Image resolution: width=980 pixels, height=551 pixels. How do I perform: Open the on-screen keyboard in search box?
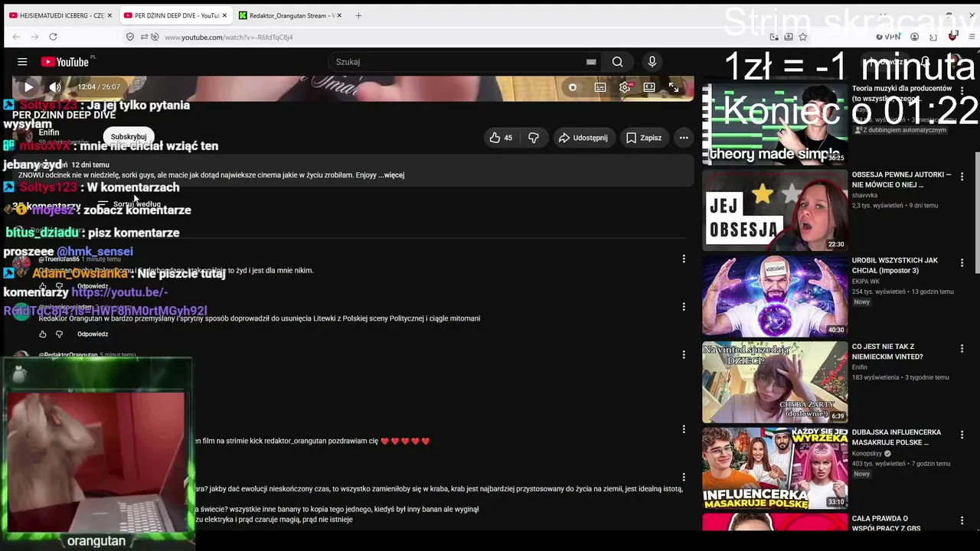point(591,62)
